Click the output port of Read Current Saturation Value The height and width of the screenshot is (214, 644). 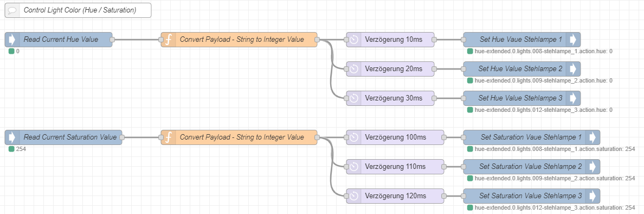122,137
